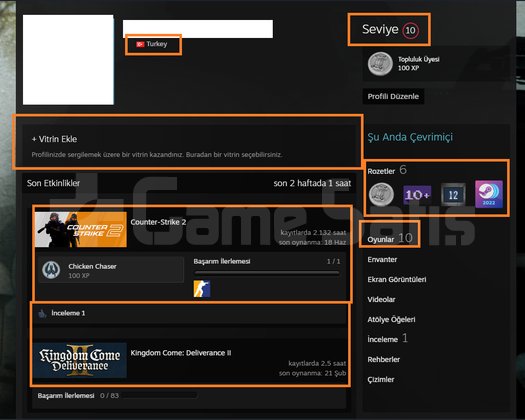Open the Oyunlar 10 link

click(390, 239)
